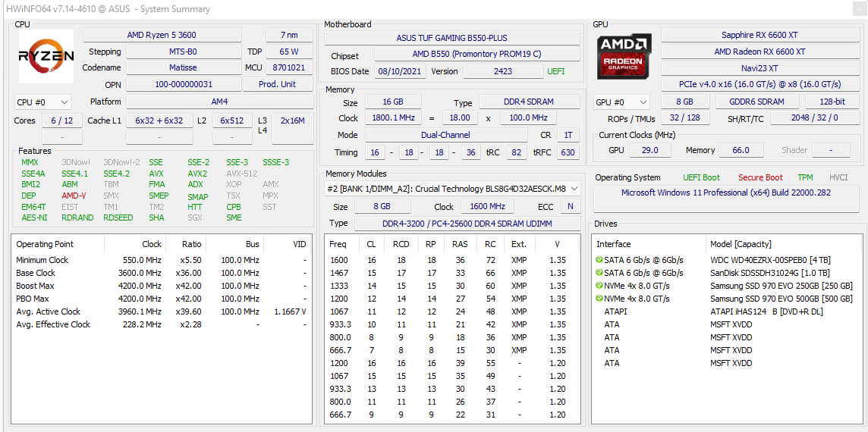Click status icon for Samsung 970 EVO 500GB
The height and width of the screenshot is (432, 868).
point(599,298)
